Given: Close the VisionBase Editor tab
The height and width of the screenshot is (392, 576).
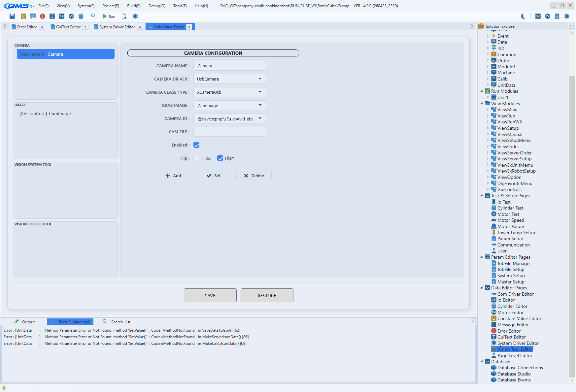Looking at the screenshot, I should [x=189, y=27].
